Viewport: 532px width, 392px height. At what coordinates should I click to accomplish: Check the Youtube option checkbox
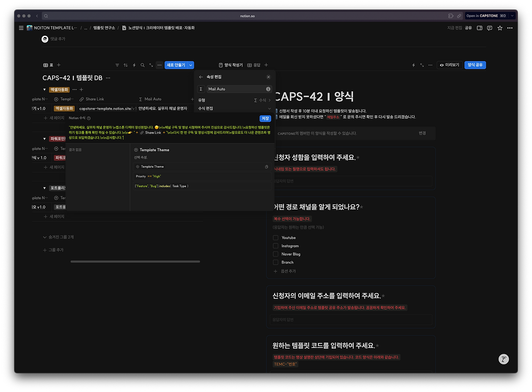[x=275, y=237]
